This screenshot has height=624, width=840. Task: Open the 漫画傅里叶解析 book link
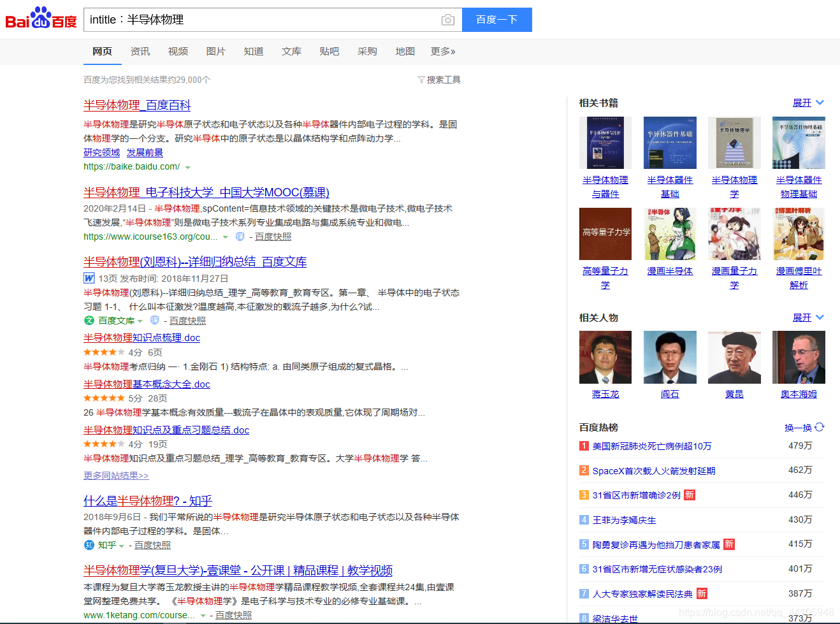click(799, 278)
